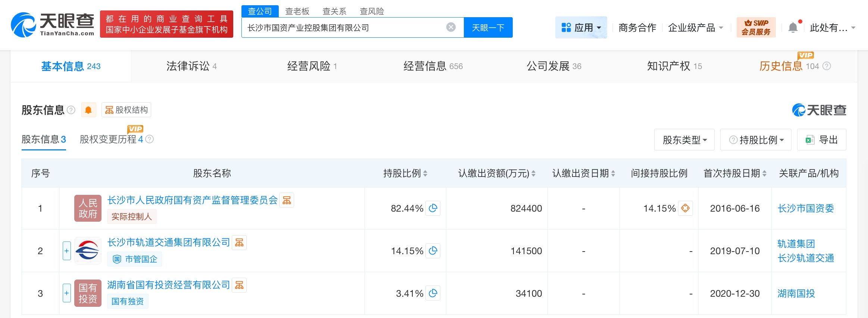
Task: Open pie chart for 14.15% holding
Action: pos(433,251)
